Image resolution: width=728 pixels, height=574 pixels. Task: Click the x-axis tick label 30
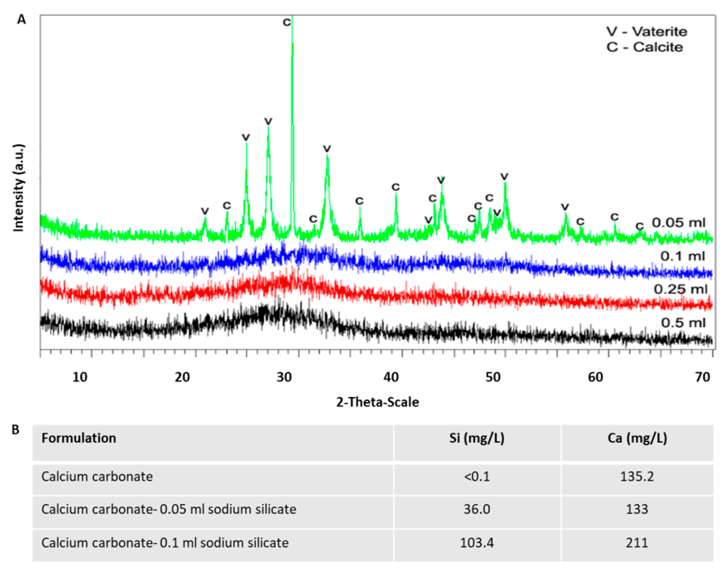tap(284, 377)
